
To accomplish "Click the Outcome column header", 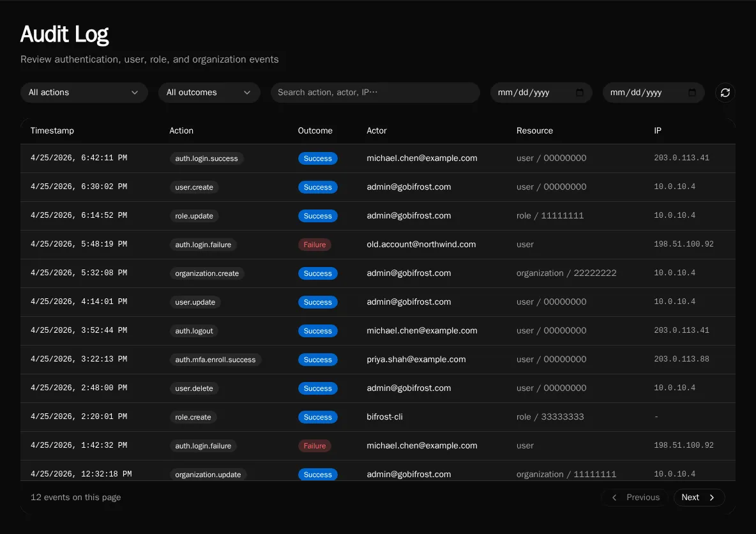I will coord(315,131).
